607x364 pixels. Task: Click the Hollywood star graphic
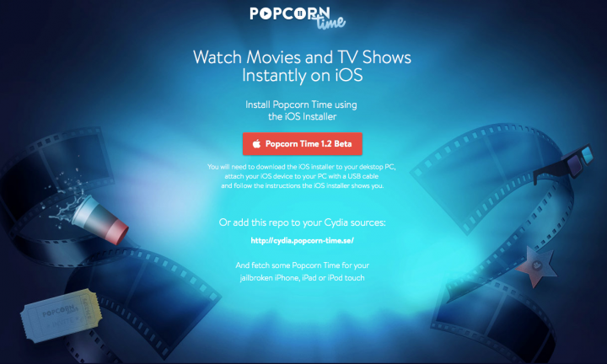[536, 266]
